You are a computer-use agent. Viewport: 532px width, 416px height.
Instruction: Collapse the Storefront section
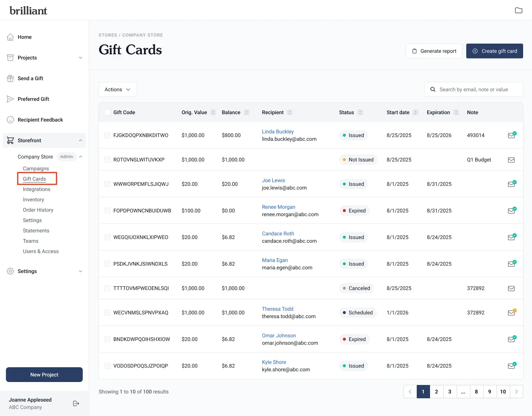pos(81,140)
